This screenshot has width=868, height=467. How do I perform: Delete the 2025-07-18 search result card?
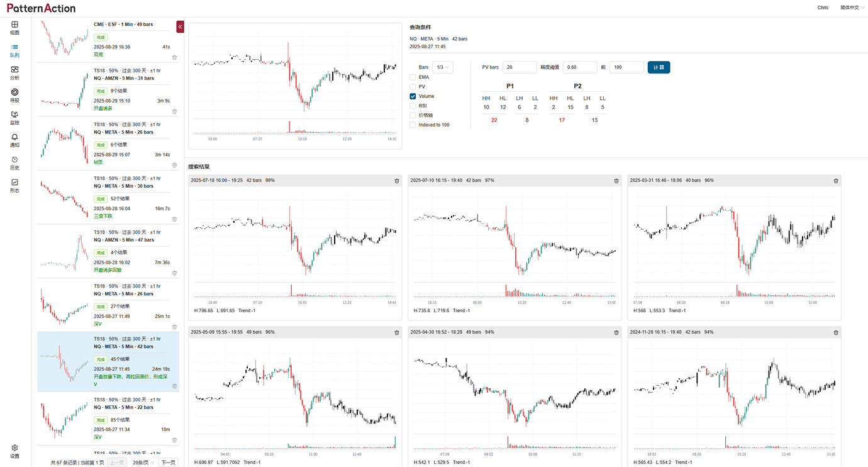pos(397,181)
